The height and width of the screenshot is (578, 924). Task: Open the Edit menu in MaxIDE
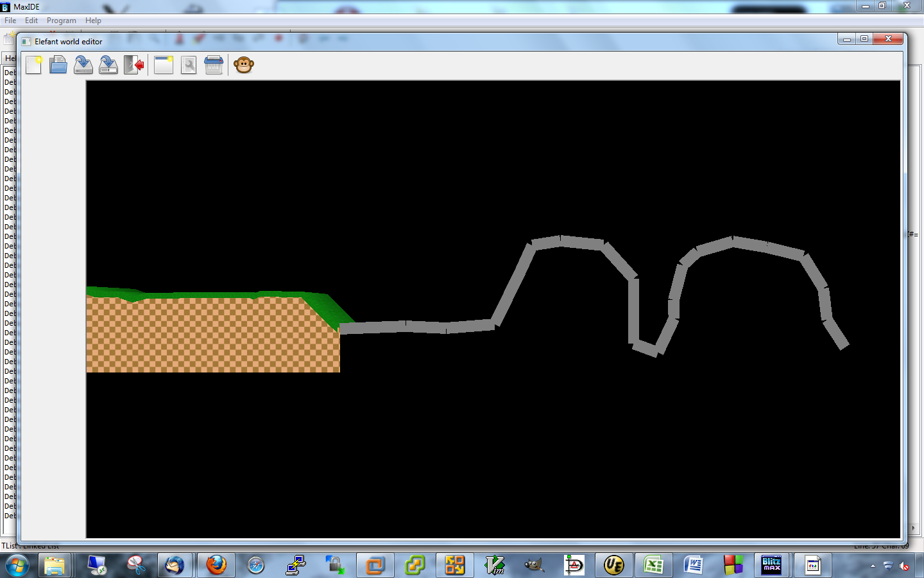point(31,21)
